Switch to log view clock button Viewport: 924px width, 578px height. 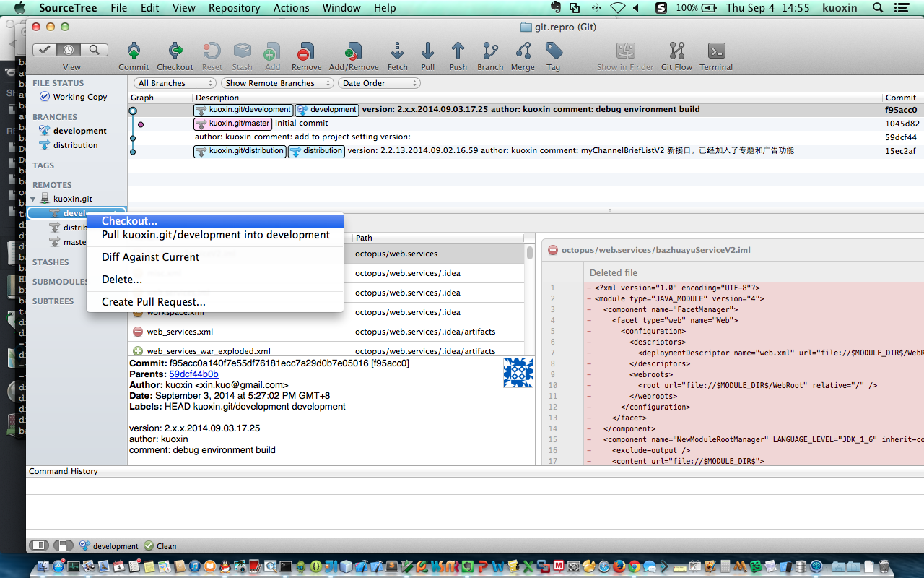pos(69,50)
